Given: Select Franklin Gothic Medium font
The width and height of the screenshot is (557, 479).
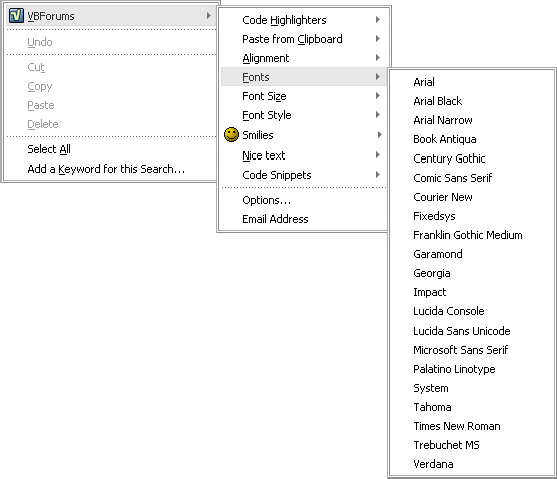Looking at the screenshot, I should click(472, 235).
